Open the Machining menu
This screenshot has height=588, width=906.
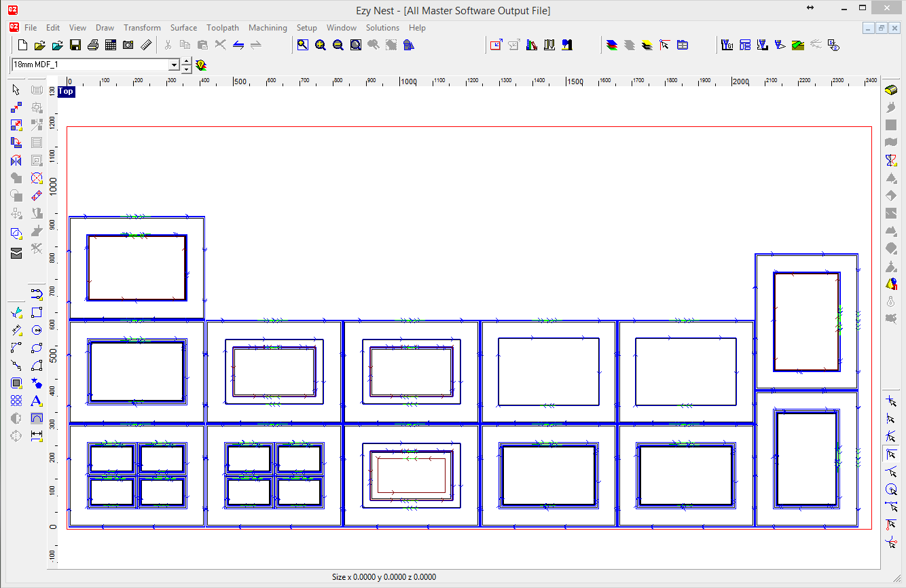[268, 28]
